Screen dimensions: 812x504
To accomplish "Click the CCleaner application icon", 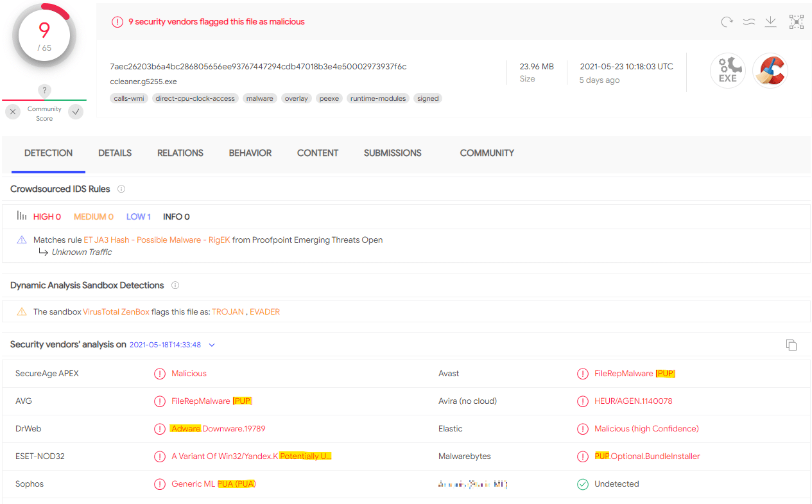I will 770,71.
